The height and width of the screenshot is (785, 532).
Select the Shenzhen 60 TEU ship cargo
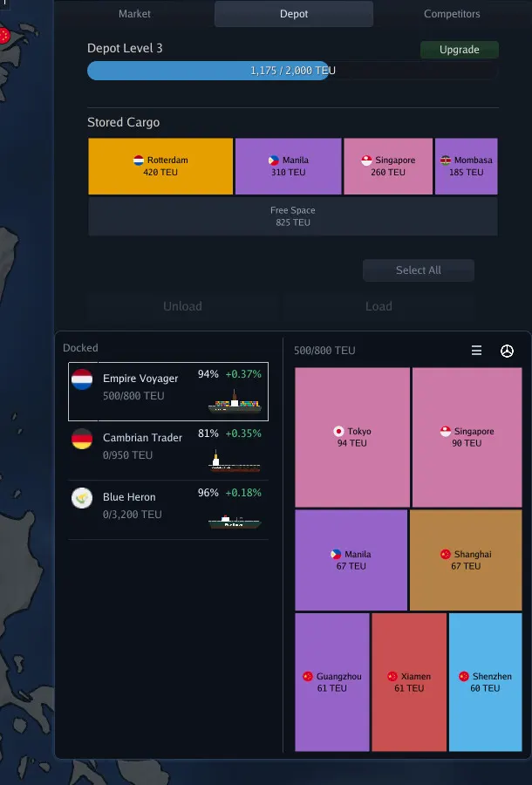point(486,682)
